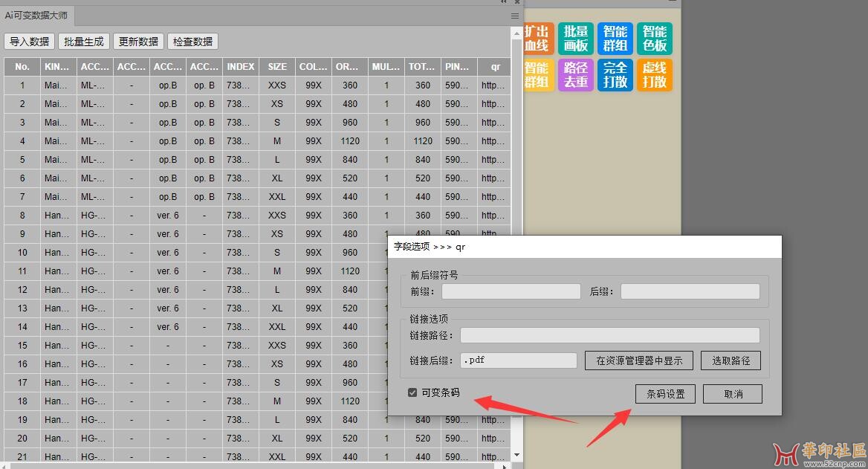Screen dimensions: 868x469
Task: Select the blue 智能群组 icon
Action: (615, 39)
